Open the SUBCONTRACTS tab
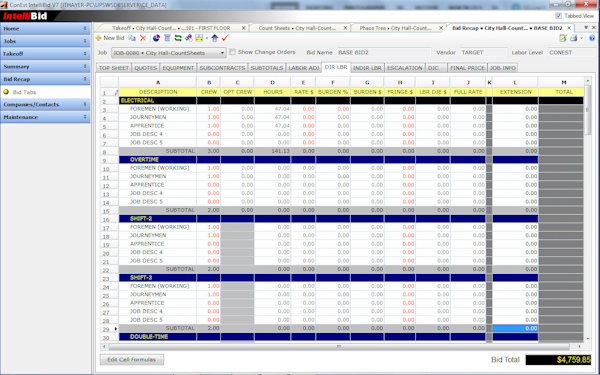Viewport: 600px width, 375px height. pyautogui.click(x=222, y=68)
